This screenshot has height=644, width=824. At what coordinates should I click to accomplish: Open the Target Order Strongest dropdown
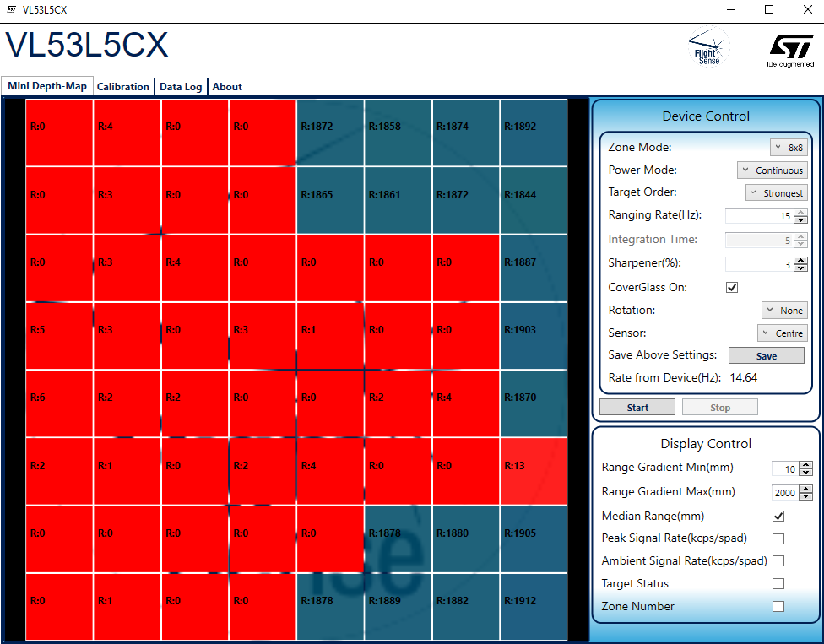pyautogui.click(x=776, y=192)
